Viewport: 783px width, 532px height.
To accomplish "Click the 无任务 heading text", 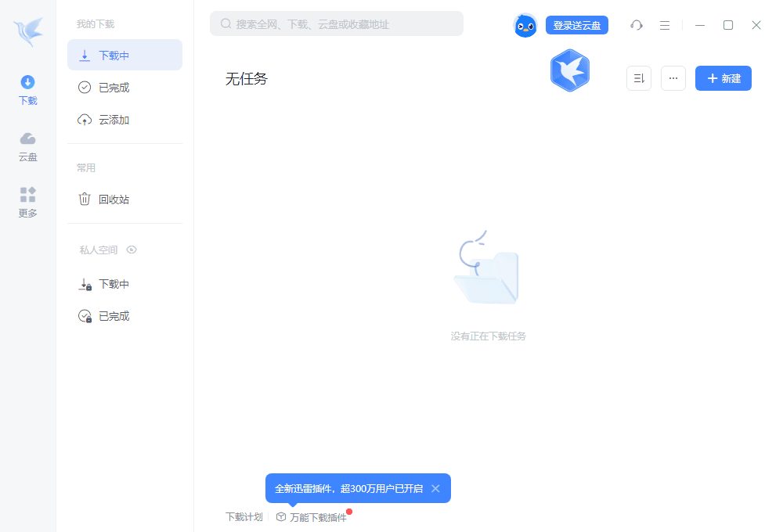I will pos(246,79).
